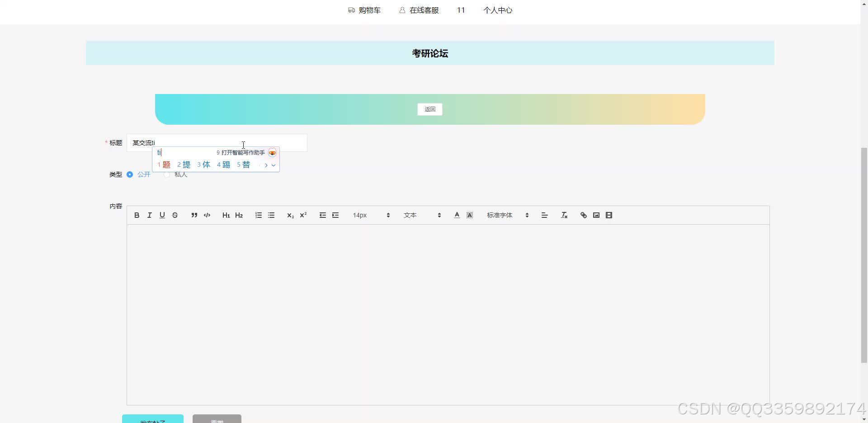Click the page vertical scrollbar

(864, 255)
